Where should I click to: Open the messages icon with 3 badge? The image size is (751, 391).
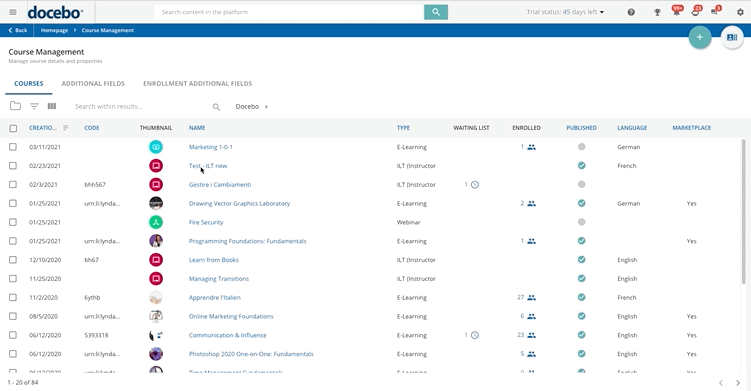click(x=715, y=12)
